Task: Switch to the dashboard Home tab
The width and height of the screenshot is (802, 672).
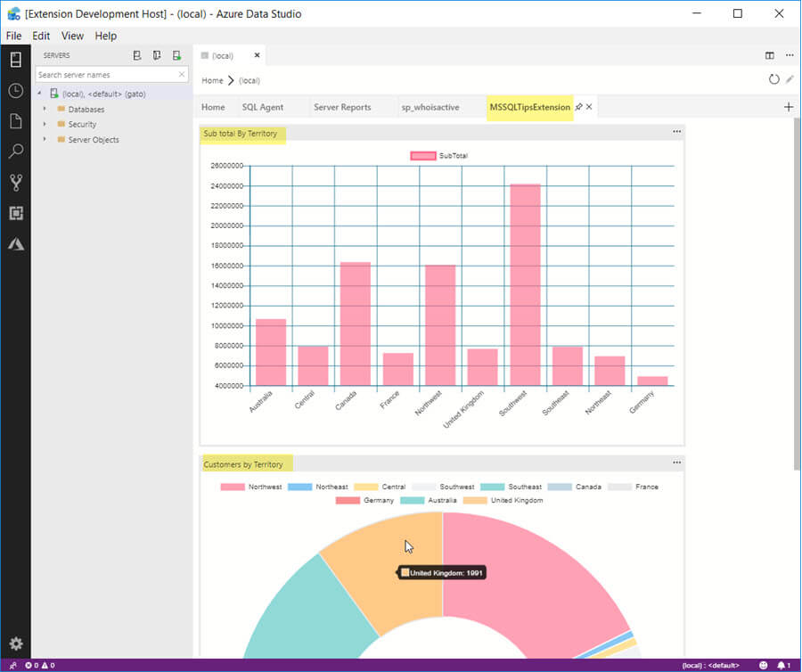Action: coord(213,107)
